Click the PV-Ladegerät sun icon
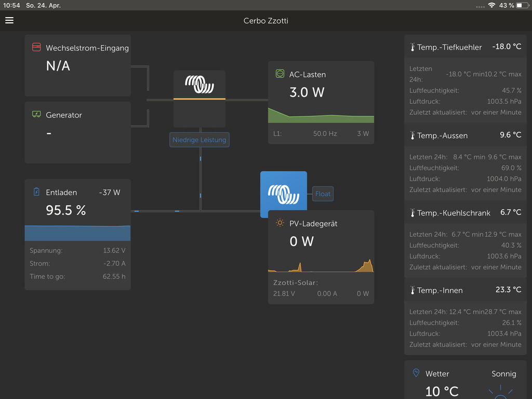The image size is (532, 399). (280, 223)
